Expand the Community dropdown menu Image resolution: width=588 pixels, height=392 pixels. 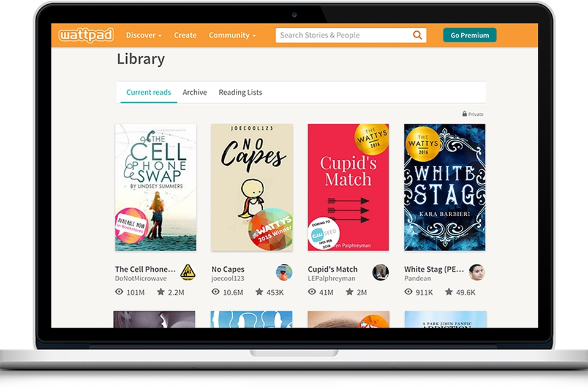pos(232,36)
